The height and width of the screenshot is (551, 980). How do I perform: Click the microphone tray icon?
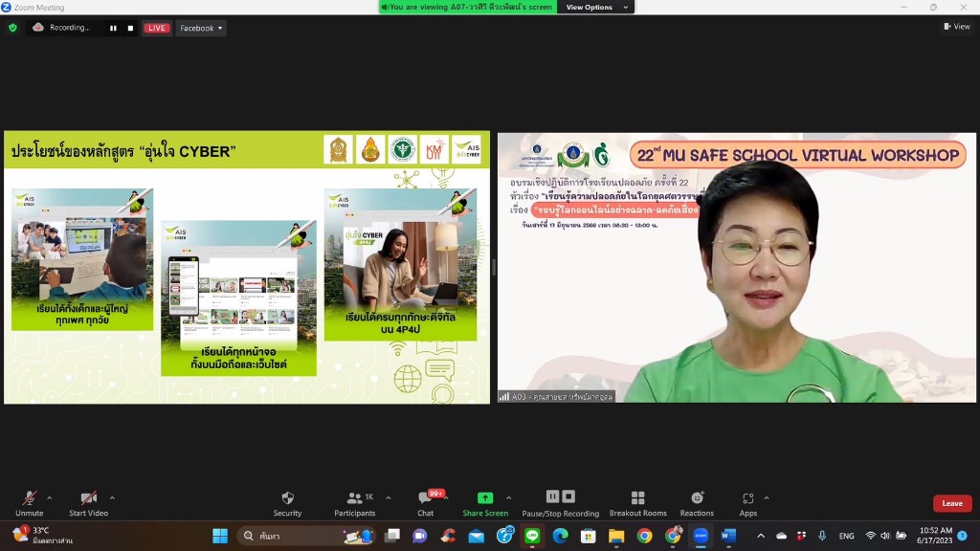822,536
